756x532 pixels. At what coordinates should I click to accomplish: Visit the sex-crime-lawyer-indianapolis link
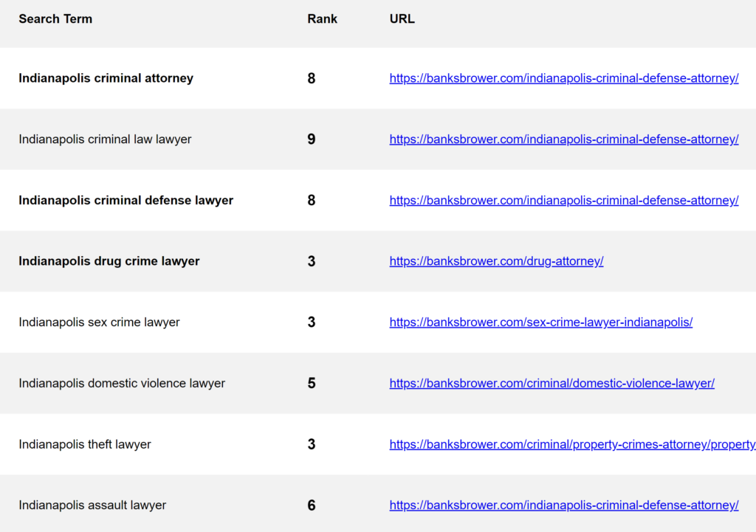pos(541,322)
